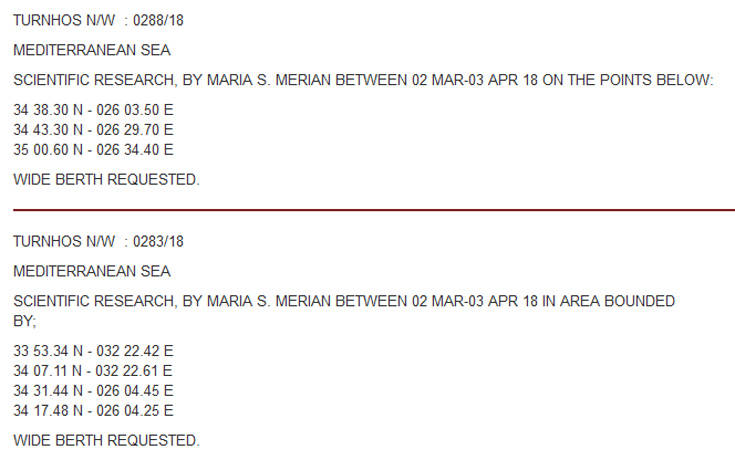Click coordinate 34 07.11 N - 032 22.61 E

point(93,370)
